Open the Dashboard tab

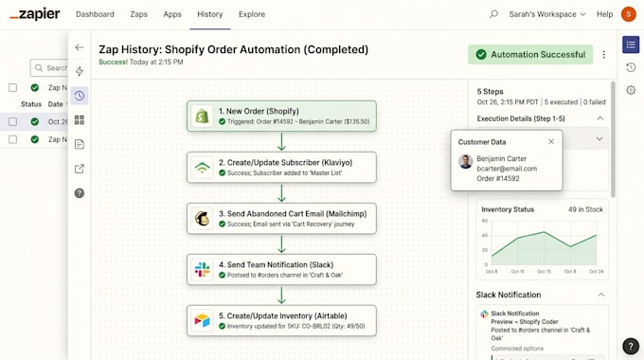(95, 14)
